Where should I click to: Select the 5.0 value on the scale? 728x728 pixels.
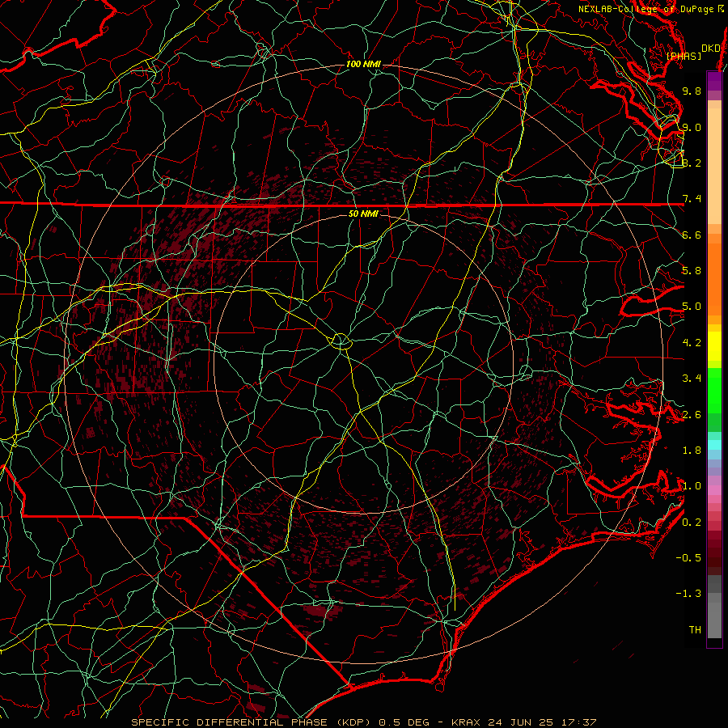point(692,307)
